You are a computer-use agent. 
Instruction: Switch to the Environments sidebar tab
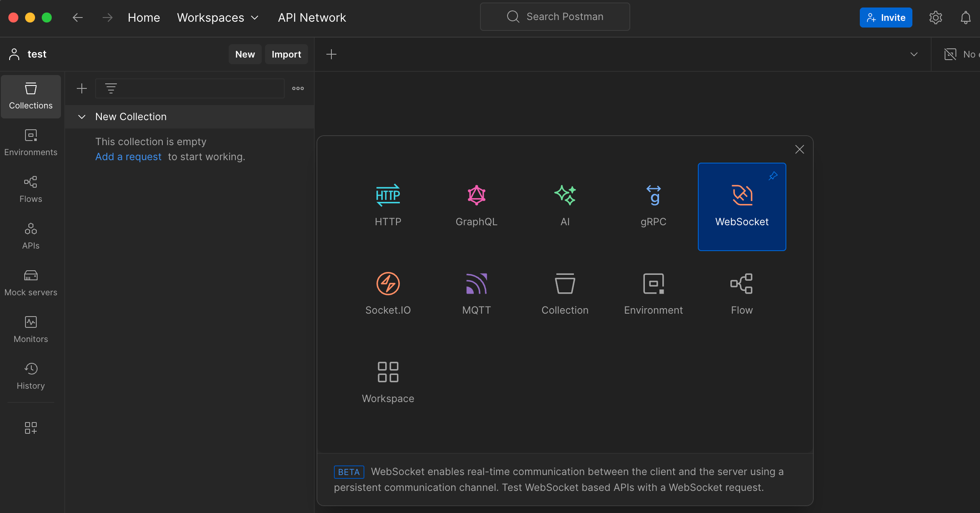click(x=31, y=143)
